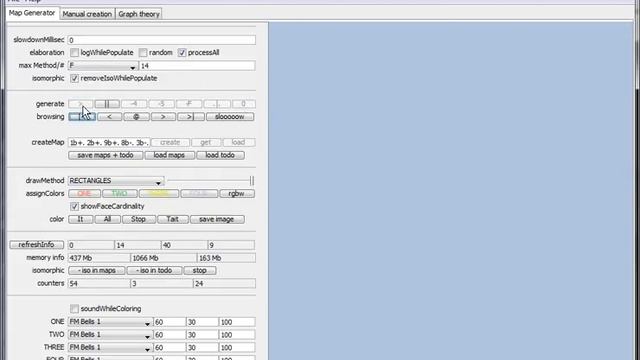Click the sloooow browsing button

coord(230,117)
